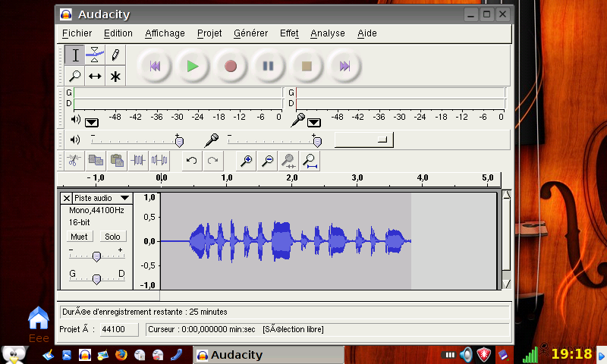Undo the last action
Screen dimensions: 607x364
tap(192, 160)
